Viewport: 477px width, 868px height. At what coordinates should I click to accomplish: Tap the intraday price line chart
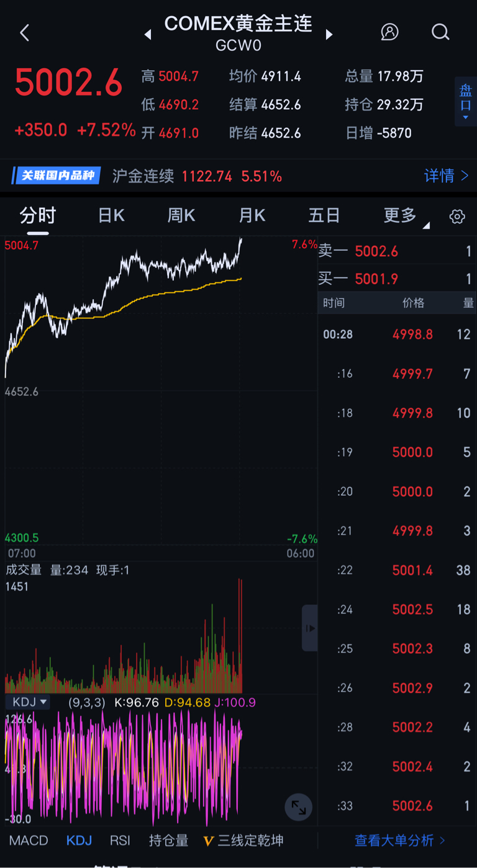click(161, 391)
